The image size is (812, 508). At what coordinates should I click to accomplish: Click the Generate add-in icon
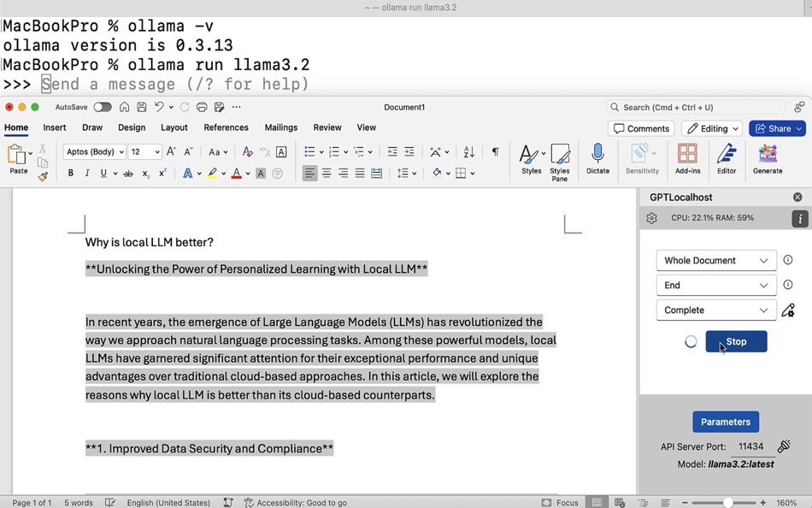[768, 158]
